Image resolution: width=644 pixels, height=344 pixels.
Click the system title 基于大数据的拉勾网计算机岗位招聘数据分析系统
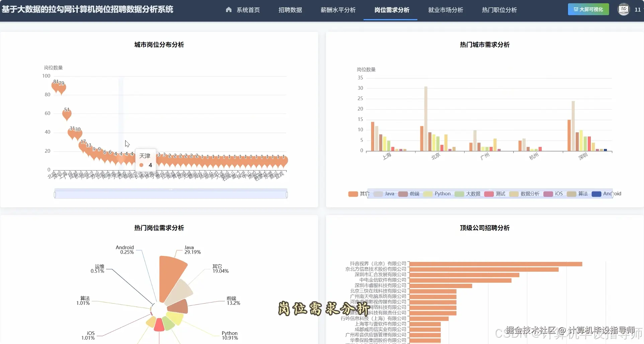click(87, 9)
